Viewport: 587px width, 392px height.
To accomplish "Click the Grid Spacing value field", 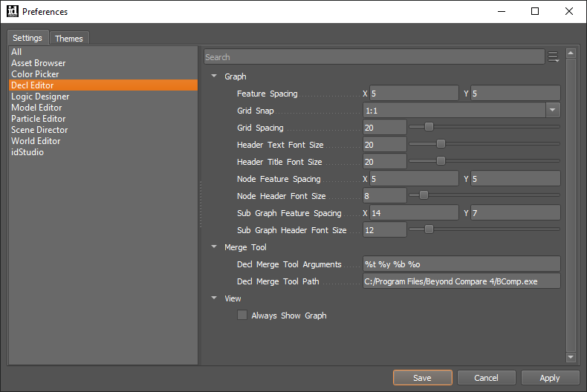I will [384, 128].
